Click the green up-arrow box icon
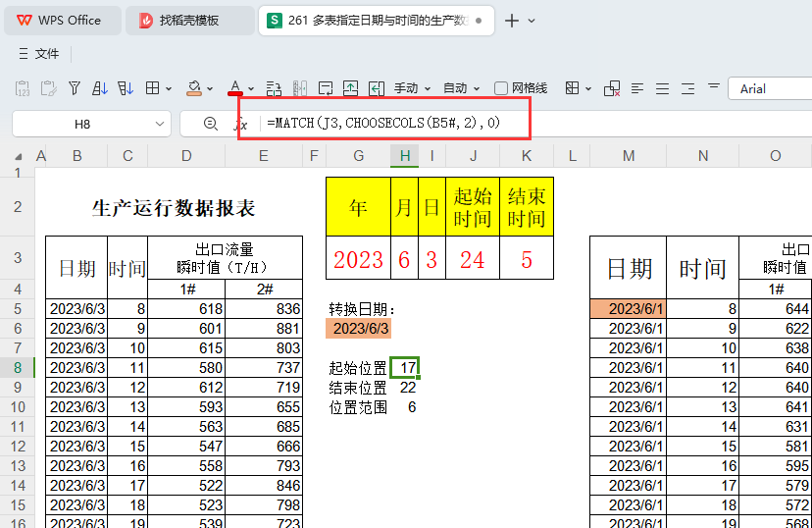812x528 pixels. tap(350, 88)
